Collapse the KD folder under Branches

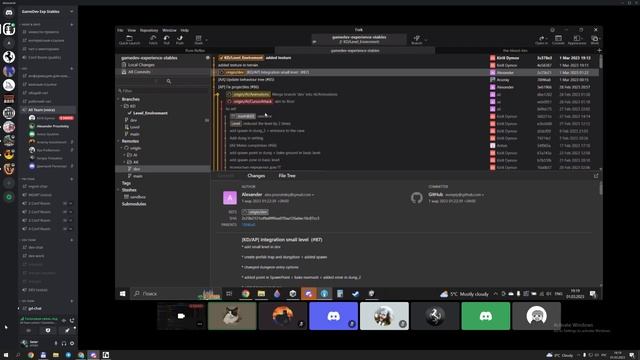click(x=122, y=106)
